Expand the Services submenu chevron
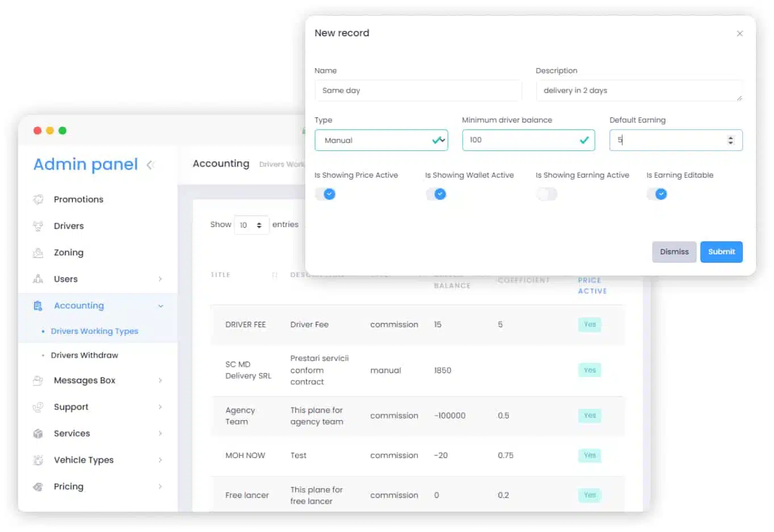Screen dimensions: 774x532 (160, 433)
